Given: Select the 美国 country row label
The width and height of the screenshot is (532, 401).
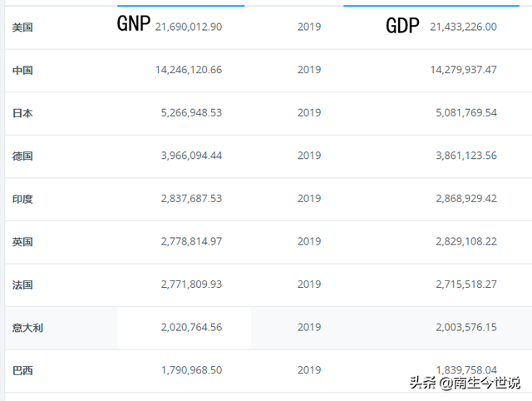Looking at the screenshot, I should click(22, 27).
